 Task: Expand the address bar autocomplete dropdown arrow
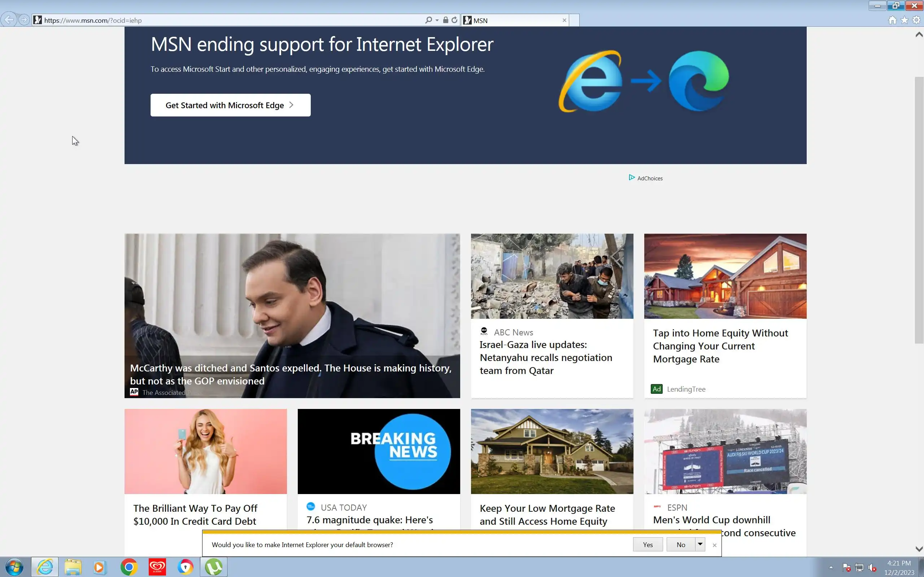coord(437,20)
